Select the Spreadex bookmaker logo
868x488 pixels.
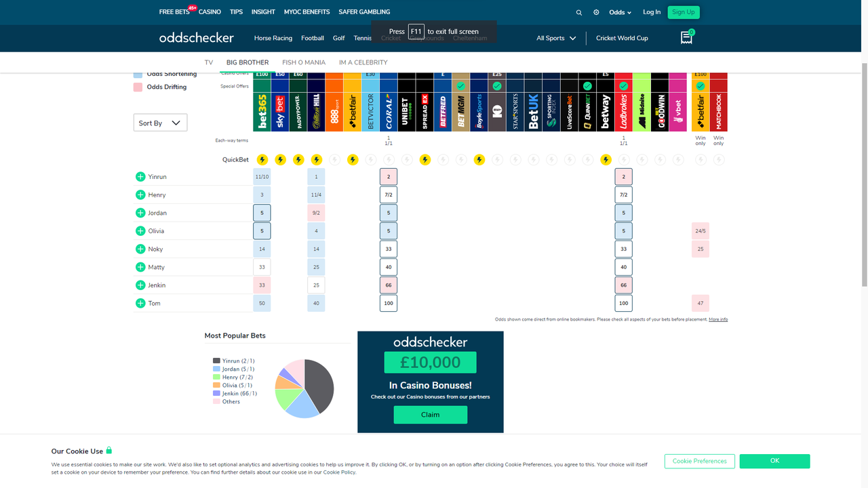coord(425,113)
